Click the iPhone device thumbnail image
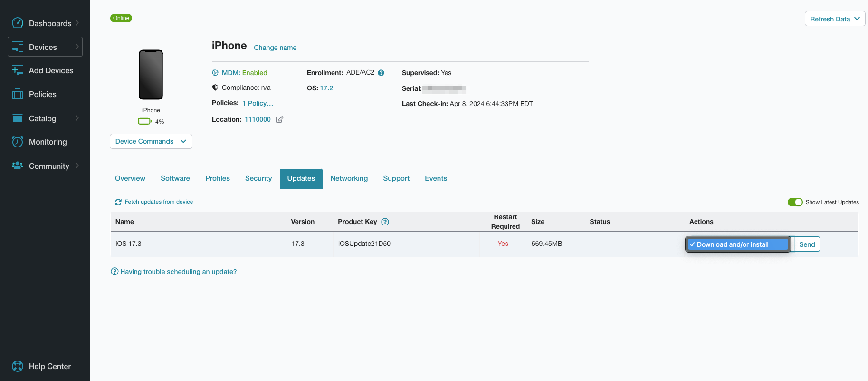This screenshot has height=381, width=868. (151, 75)
